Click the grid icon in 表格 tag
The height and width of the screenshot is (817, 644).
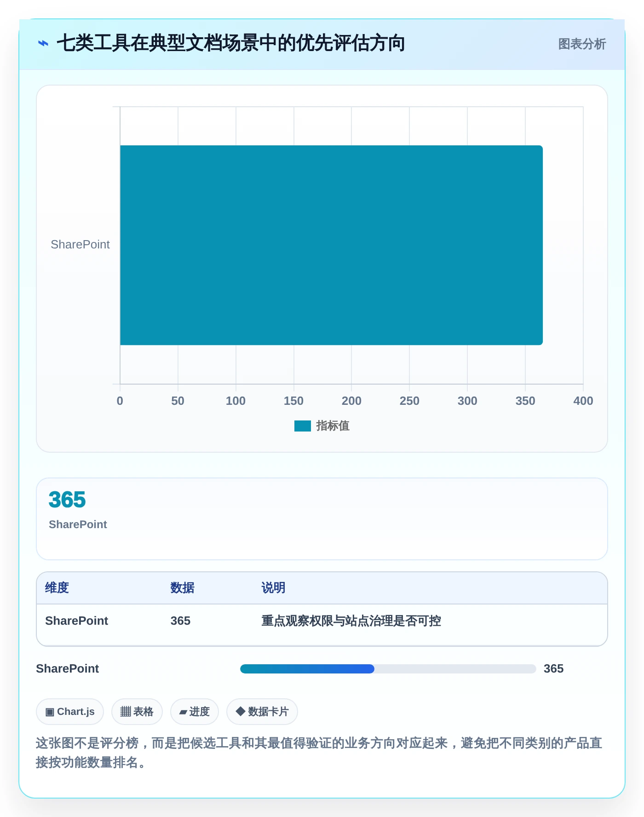click(x=126, y=712)
